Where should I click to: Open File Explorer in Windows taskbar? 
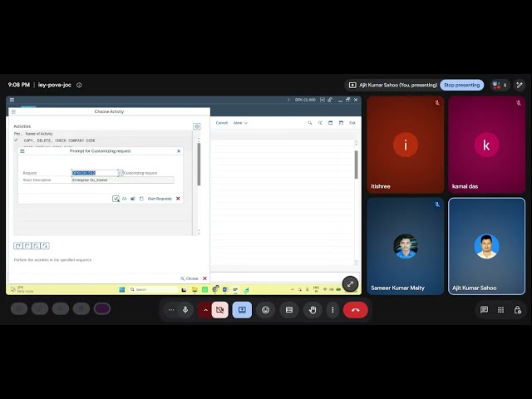pos(195,289)
